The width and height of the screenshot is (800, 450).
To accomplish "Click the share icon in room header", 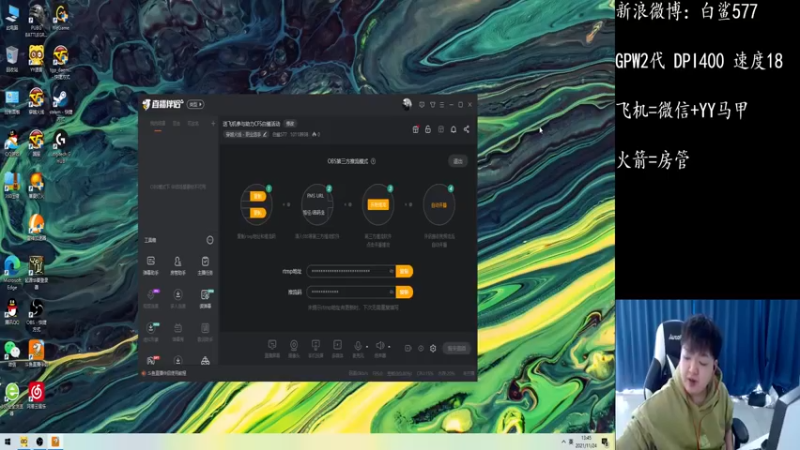I will (x=466, y=130).
